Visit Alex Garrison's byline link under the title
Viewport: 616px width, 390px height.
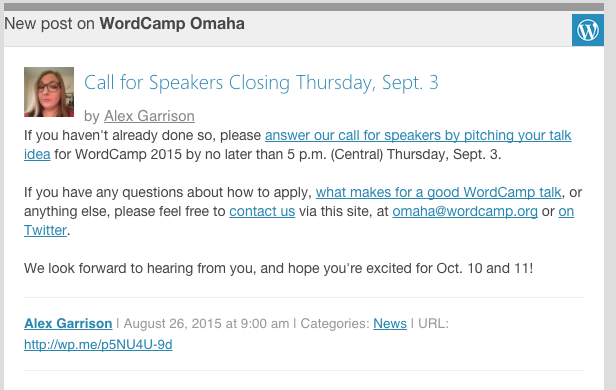point(149,116)
